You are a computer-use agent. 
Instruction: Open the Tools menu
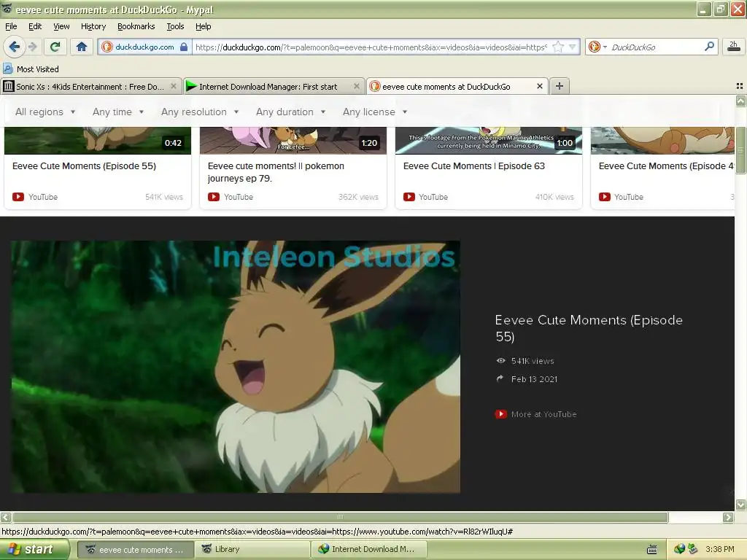175,27
